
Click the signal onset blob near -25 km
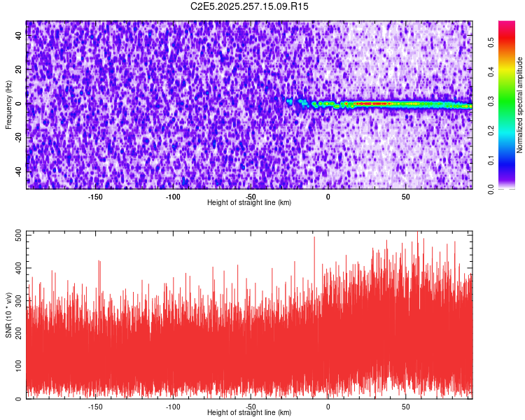[x=289, y=101]
